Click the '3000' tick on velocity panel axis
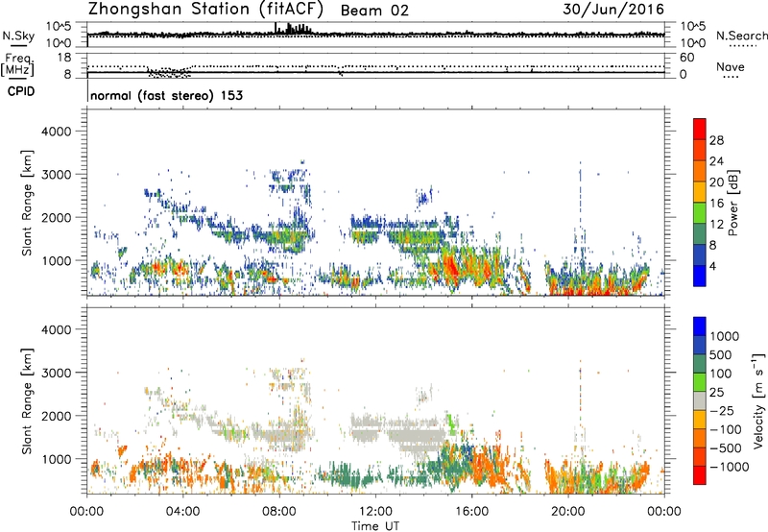 point(57,373)
